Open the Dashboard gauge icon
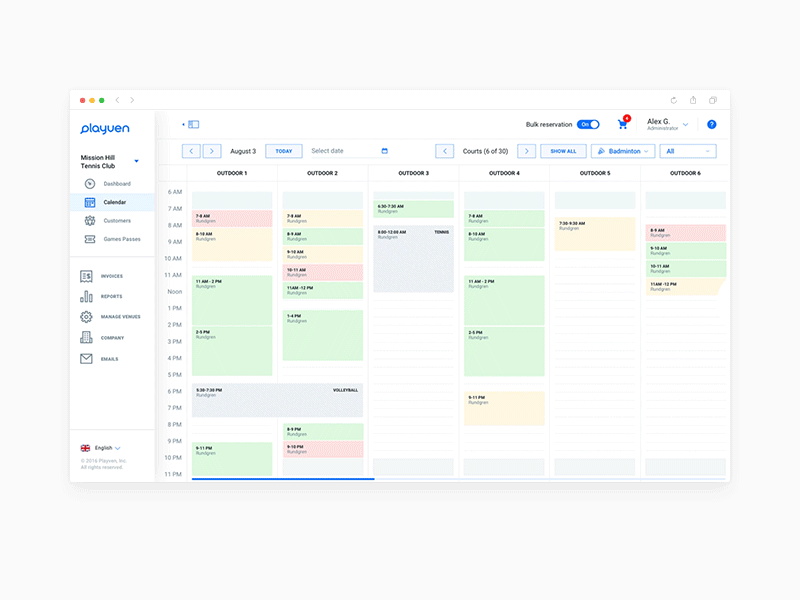 90,184
